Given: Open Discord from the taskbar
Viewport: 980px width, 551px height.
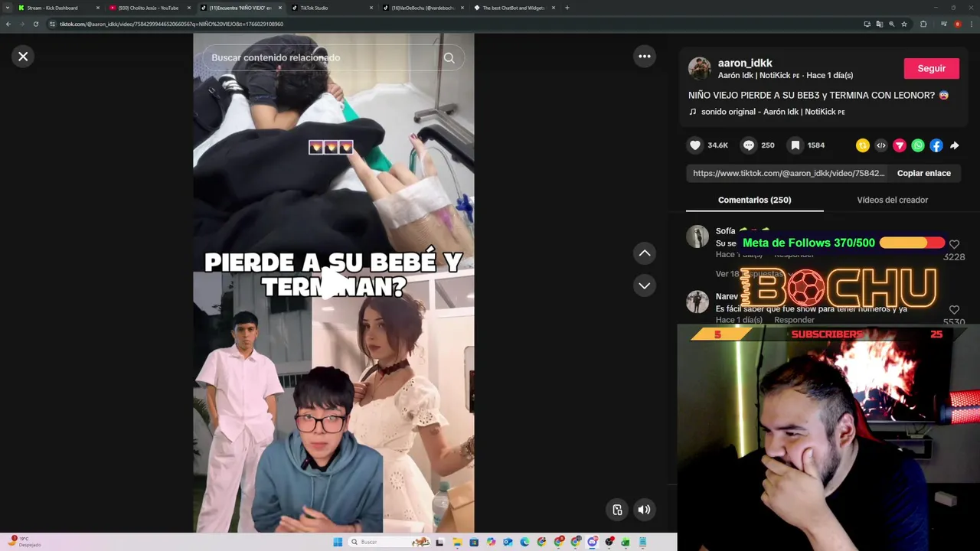Looking at the screenshot, I should (x=592, y=542).
